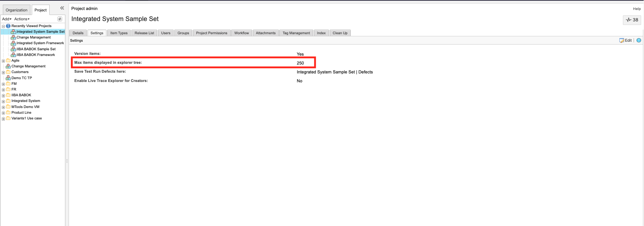Click the 'Enable Live Trace Explorer for Creators:' label
This screenshot has width=644, height=226.
tap(111, 81)
